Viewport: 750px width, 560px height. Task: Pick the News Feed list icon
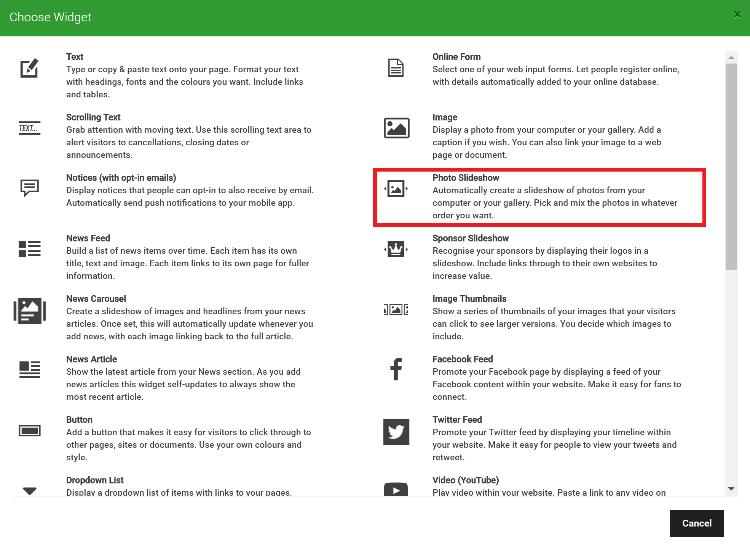(x=29, y=249)
